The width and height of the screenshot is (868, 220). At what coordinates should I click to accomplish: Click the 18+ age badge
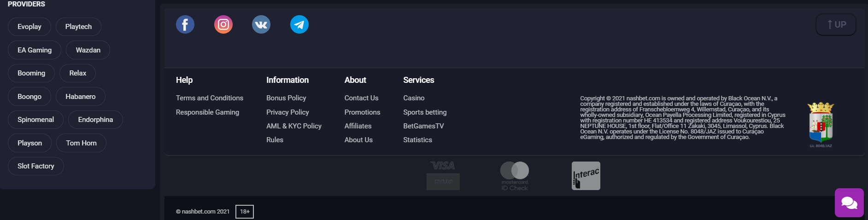245,212
